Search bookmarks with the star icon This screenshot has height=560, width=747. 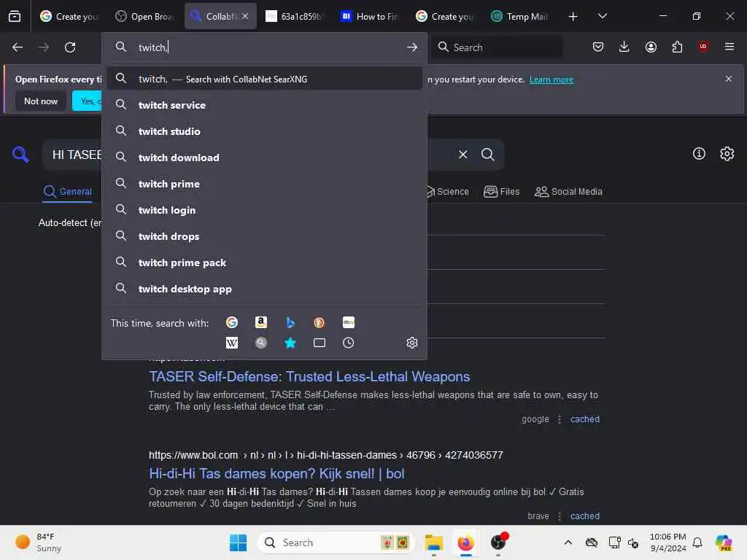click(x=290, y=343)
